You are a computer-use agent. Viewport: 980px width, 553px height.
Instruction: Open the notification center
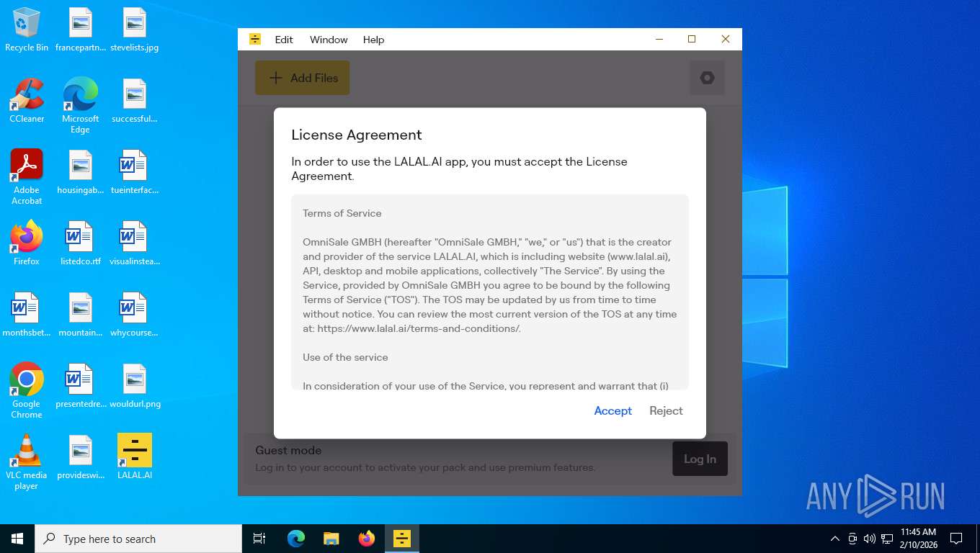click(x=956, y=539)
